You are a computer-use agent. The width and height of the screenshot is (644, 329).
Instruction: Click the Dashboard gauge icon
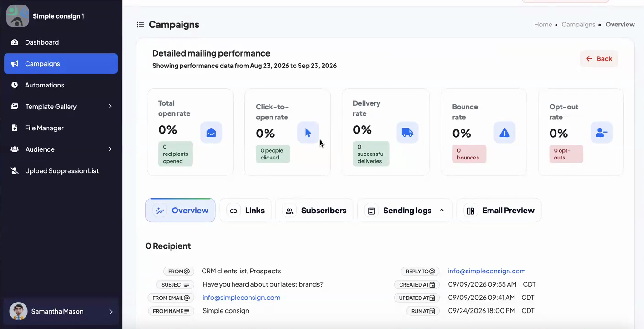point(15,42)
